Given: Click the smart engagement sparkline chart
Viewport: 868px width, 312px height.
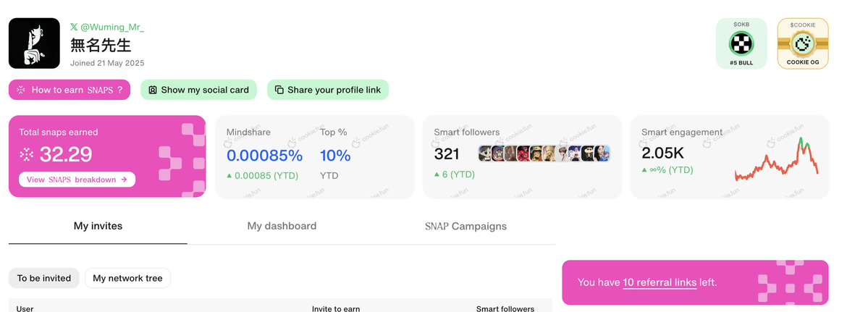Looking at the screenshot, I should click(776, 159).
